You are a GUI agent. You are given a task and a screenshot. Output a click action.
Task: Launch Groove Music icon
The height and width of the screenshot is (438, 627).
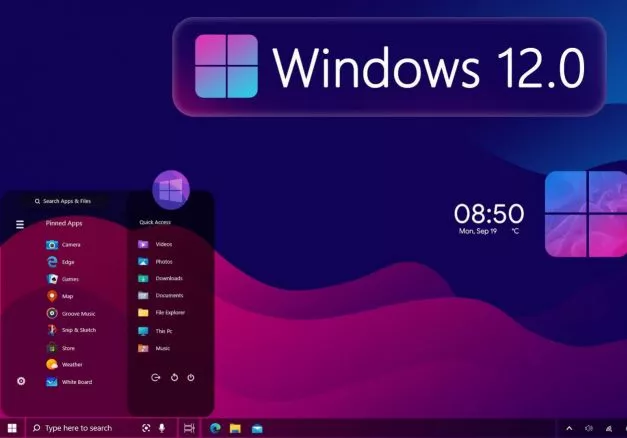[52, 313]
